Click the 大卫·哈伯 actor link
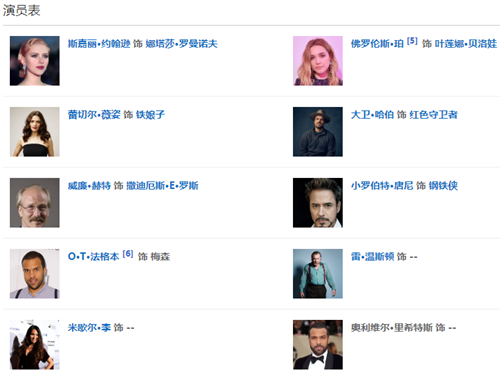The width and height of the screenshot is (500, 379). (372, 115)
